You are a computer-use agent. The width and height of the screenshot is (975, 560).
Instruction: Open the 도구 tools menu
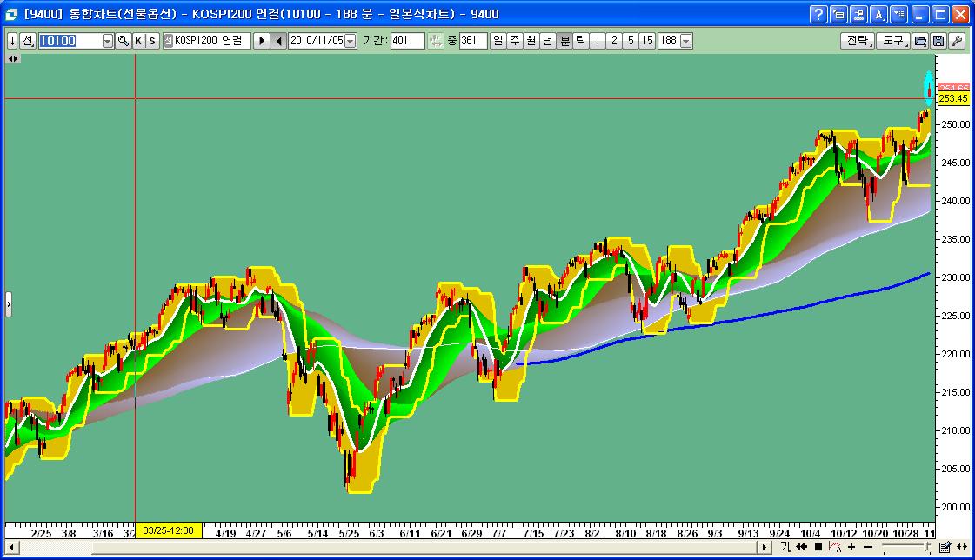[892, 41]
